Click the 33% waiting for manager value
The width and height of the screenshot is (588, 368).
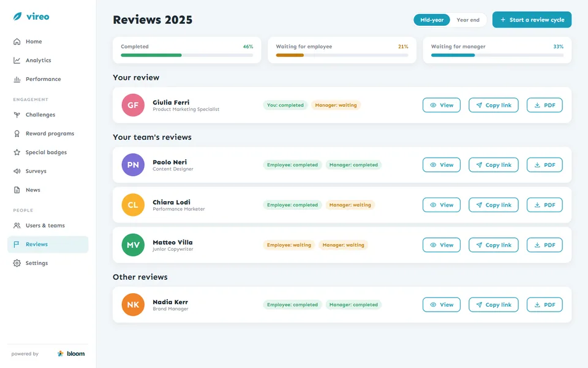point(559,47)
